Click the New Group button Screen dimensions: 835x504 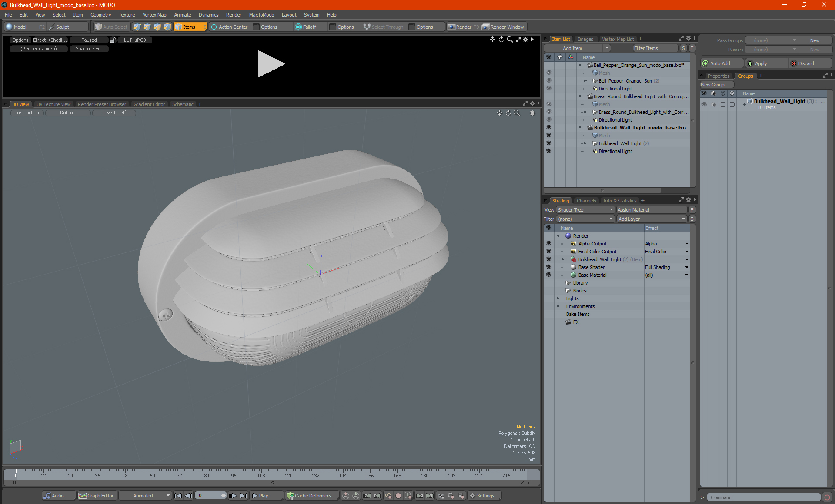[716, 85]
